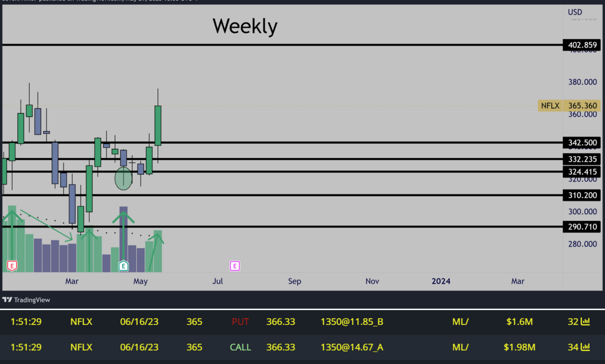This screenshot has height=364, width=605.
Task: Click the 06/16/23 expiry in CALL row
Action: 139,347
